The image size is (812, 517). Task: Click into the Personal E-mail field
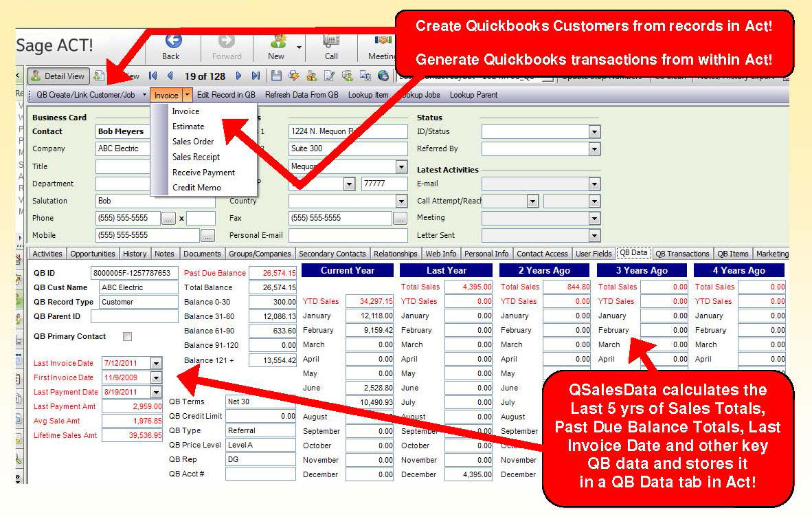(x=348, y=236)
